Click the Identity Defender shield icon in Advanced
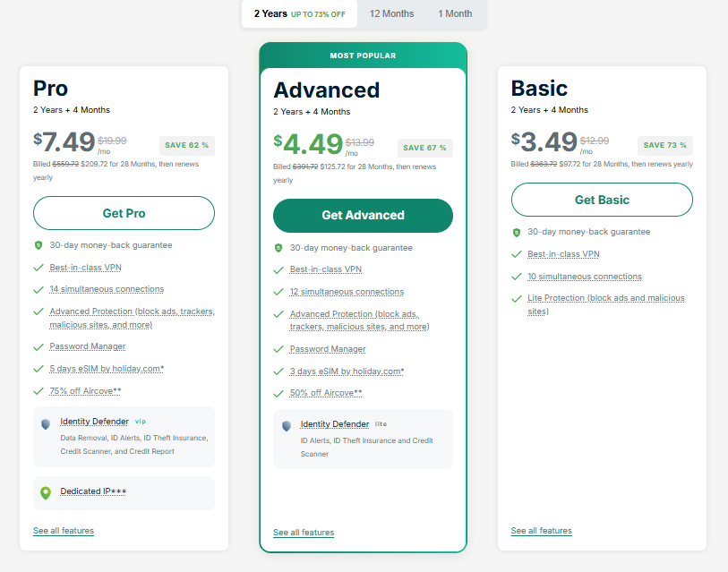The image size is (728, 572). [287, 427]
